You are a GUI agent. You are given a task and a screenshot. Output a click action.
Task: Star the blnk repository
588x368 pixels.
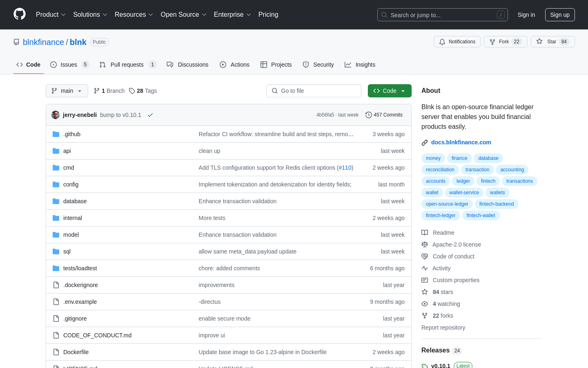pos(552,42)
